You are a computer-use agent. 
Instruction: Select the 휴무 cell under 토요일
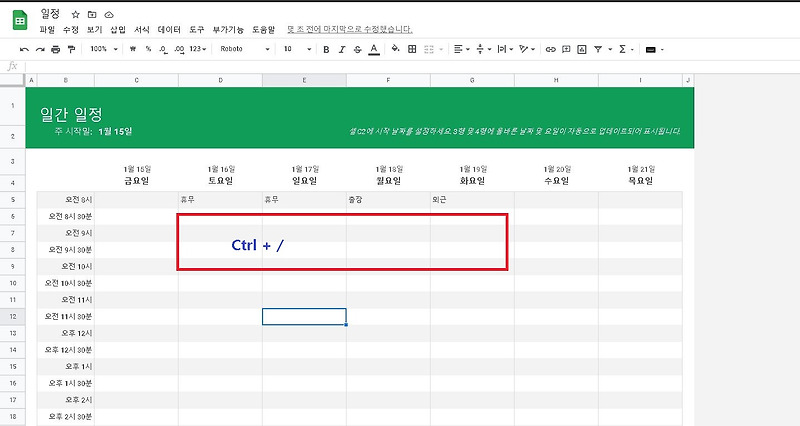point(220,199)
